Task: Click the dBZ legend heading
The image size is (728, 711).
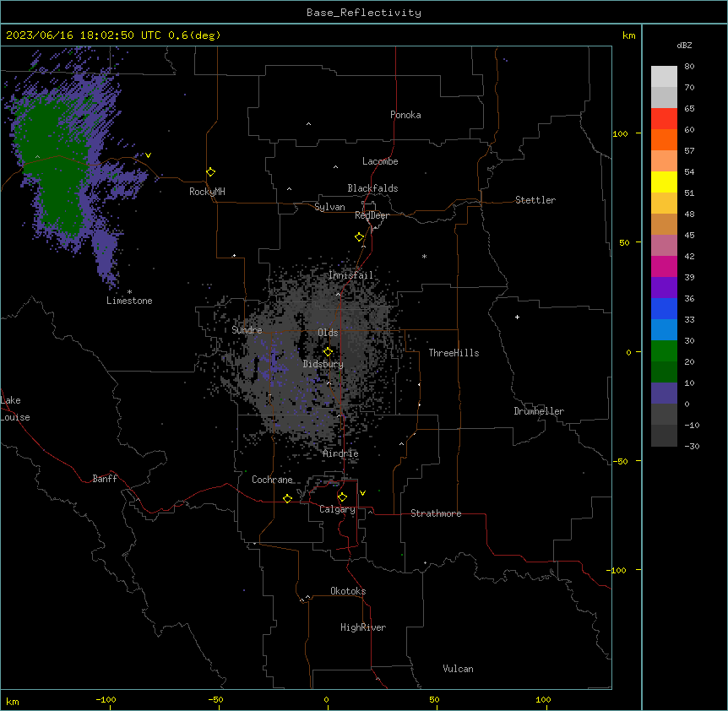Action: 684,46
